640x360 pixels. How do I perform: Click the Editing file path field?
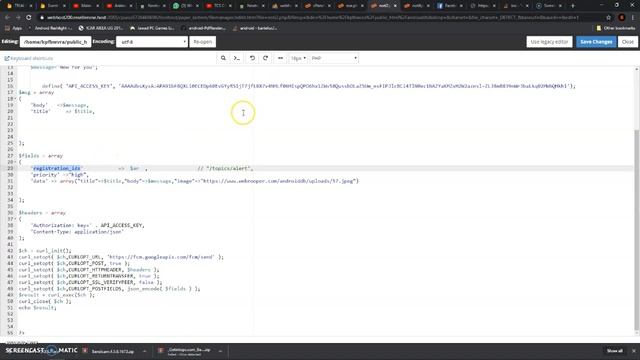(55, 42)
